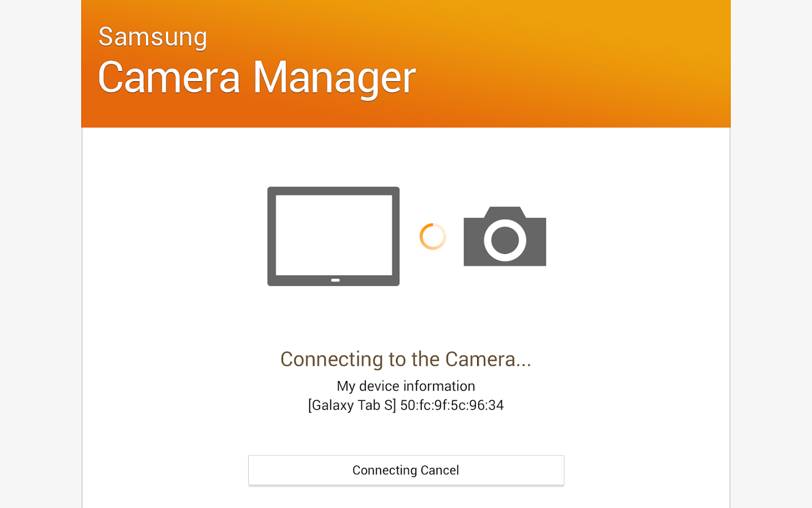812x508 pixels.
Task: Tap the white screen area of the tablet icon
Action: 334,235
